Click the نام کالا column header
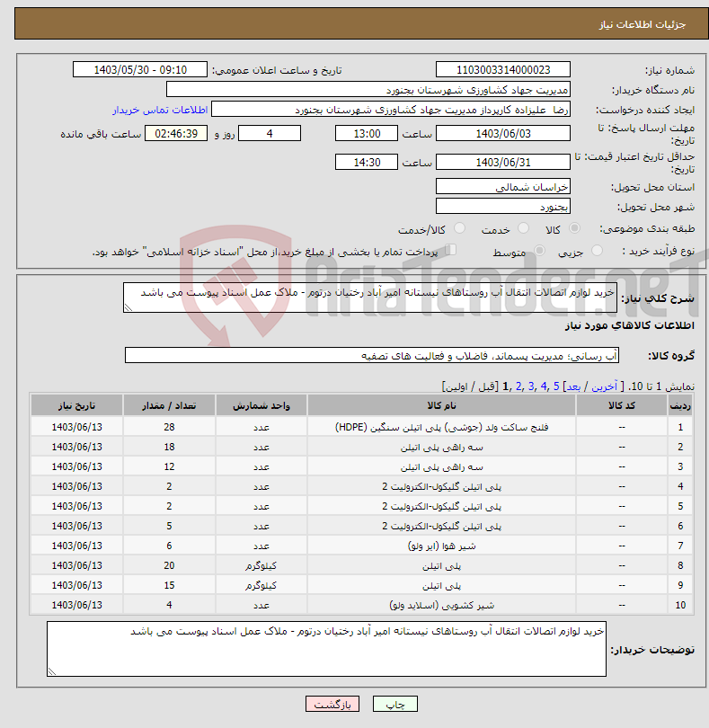 (441, 405)
